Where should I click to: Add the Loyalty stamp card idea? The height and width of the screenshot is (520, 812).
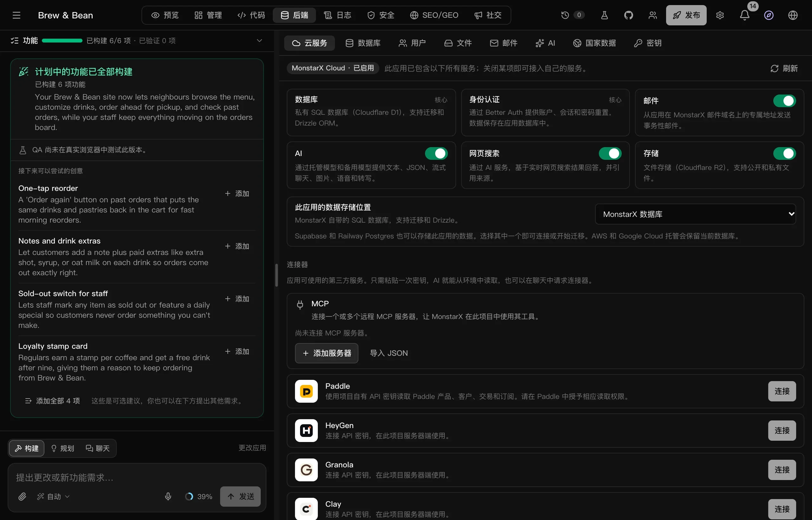pyautogui.click(x=237, y=352)
